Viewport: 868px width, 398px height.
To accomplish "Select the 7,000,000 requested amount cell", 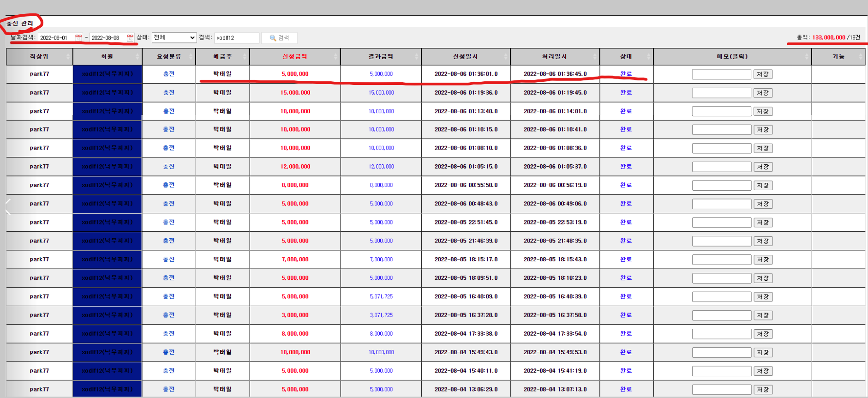I will [295, 259].
